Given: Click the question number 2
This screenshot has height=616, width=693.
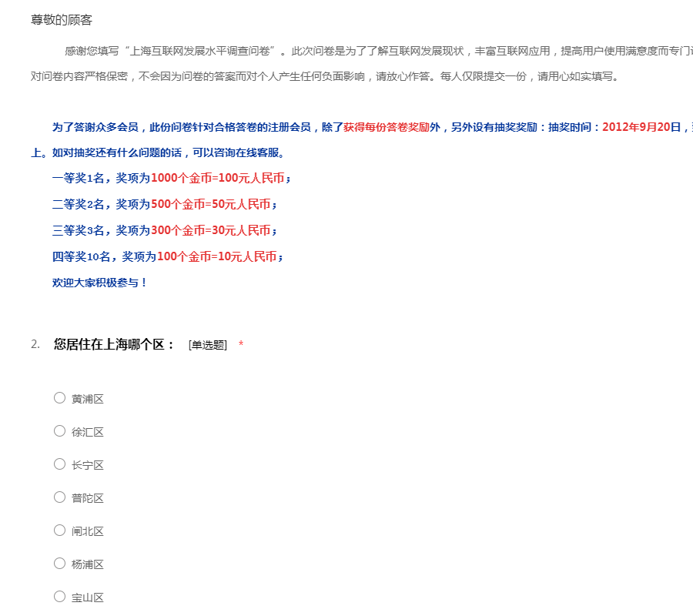Looking at the screenshot, I should click(35, 344).
